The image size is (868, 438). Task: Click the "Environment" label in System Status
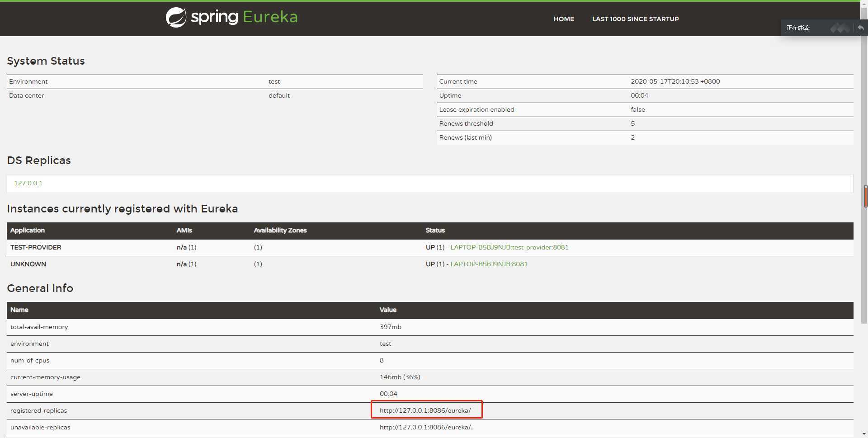click(x=28, y=81)
